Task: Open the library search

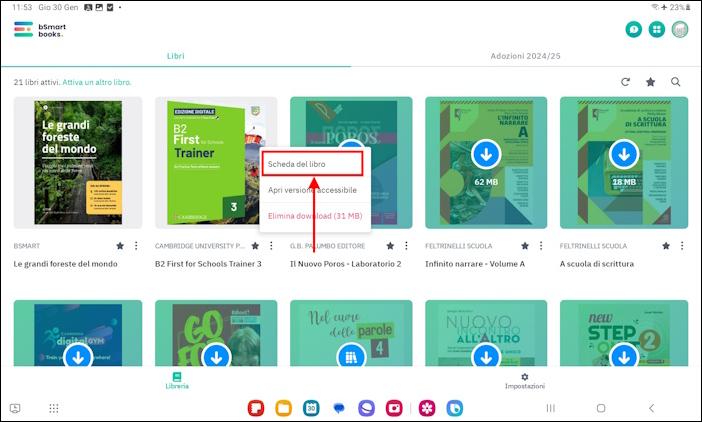Action: point(676,82)
